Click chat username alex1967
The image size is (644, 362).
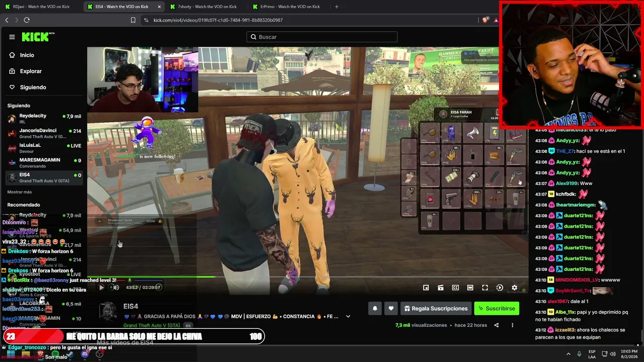point(557,301)
